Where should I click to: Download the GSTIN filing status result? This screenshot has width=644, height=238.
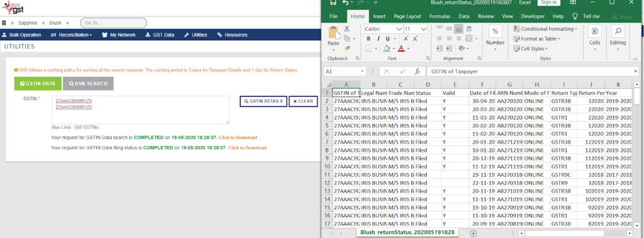[247, 147]
